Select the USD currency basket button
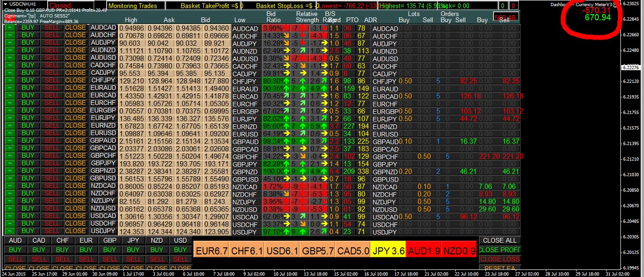The height and width of the screenshot is (277, 644). [x=181, y=240]
